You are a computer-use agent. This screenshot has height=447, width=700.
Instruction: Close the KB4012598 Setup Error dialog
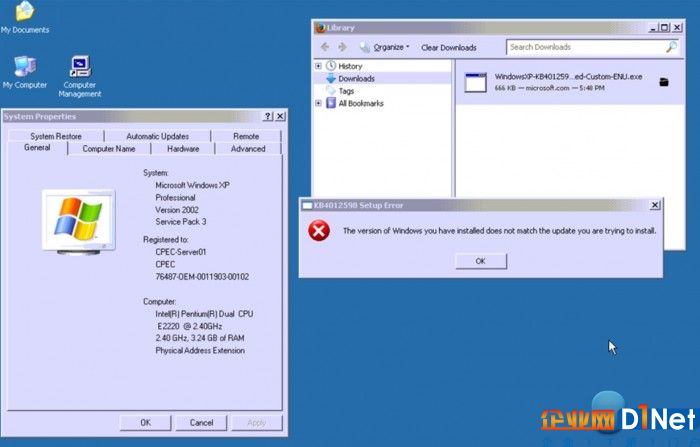click(654, 205)
